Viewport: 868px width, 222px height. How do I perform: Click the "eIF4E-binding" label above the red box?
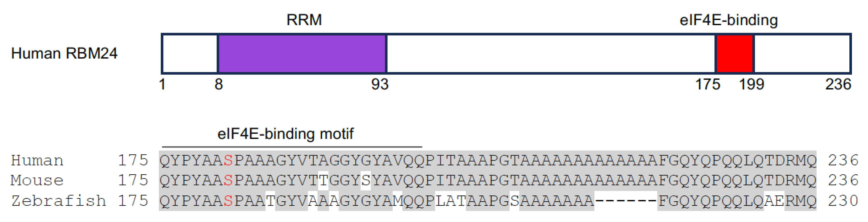[728, 20]
